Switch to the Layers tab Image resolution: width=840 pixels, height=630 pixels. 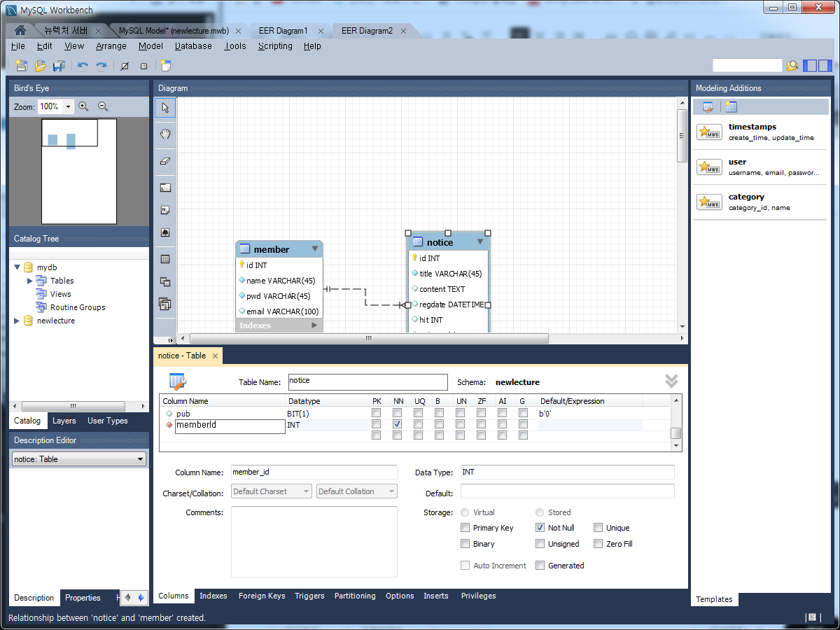(64, 421)
